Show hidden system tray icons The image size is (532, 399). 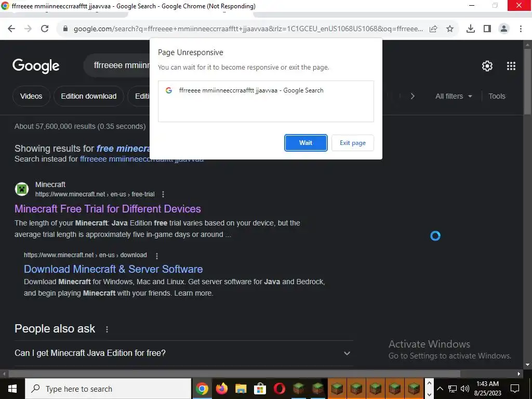[x=440, y=389]
